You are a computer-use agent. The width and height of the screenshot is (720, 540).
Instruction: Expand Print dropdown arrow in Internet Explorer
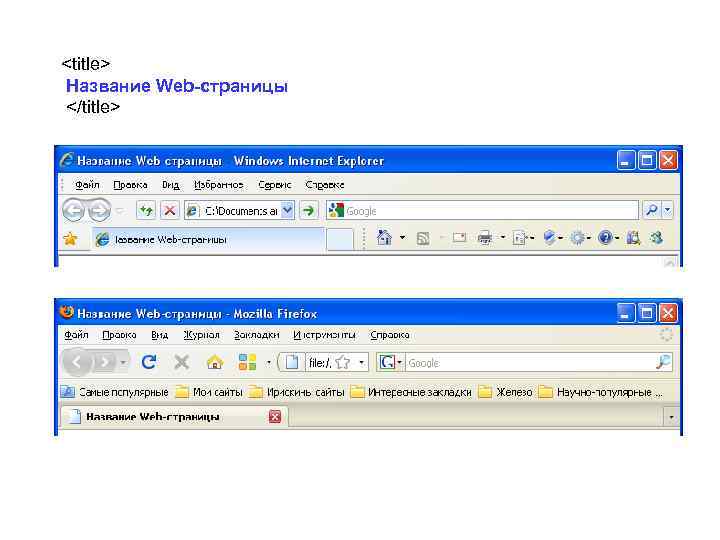point(502,237)
